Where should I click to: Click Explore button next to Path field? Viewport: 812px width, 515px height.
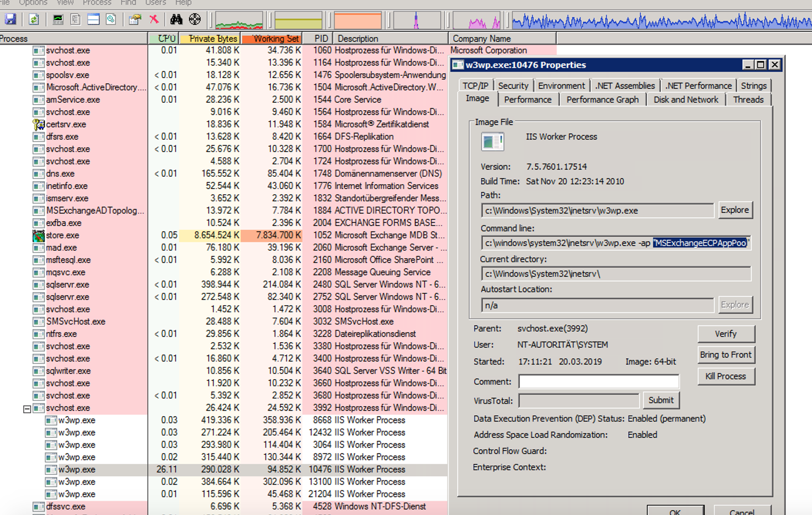coord(735,210)
